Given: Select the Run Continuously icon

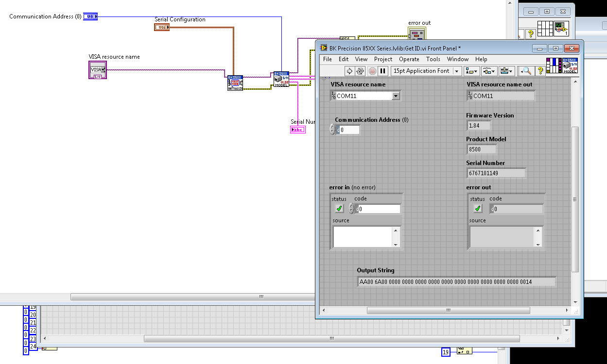Looking at the screenshot, I should pyautogui.click(x=359, y=71).
